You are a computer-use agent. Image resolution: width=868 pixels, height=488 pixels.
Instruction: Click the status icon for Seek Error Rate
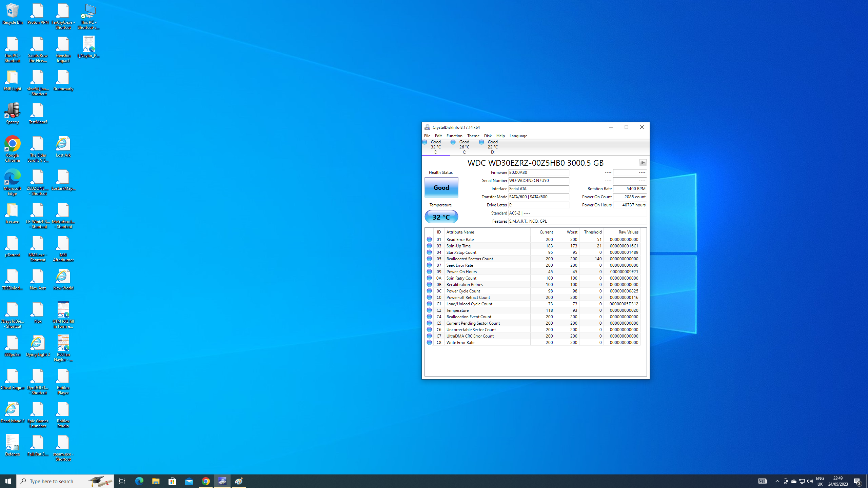(429, 265)
